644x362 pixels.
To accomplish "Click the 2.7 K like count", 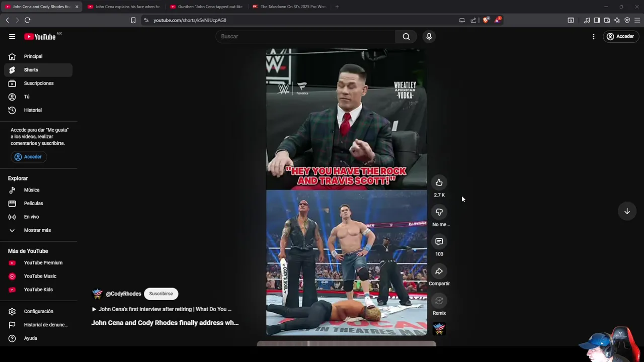I will 439,195.
